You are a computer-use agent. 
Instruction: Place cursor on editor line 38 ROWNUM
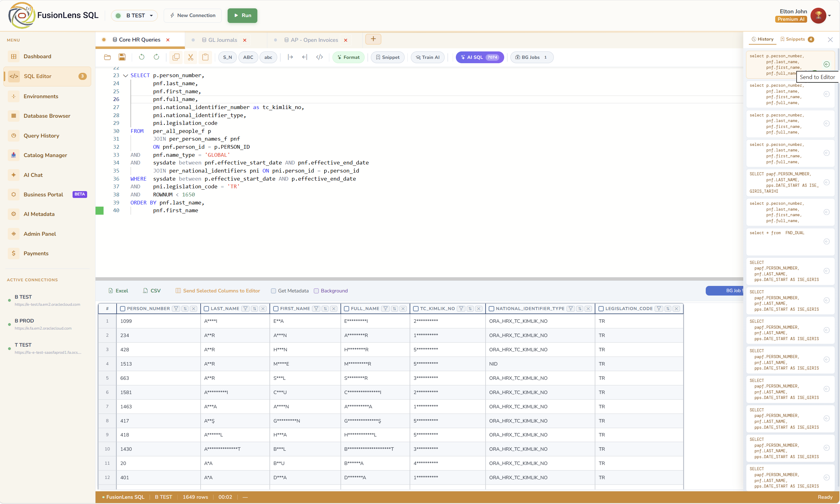(162, 195)
